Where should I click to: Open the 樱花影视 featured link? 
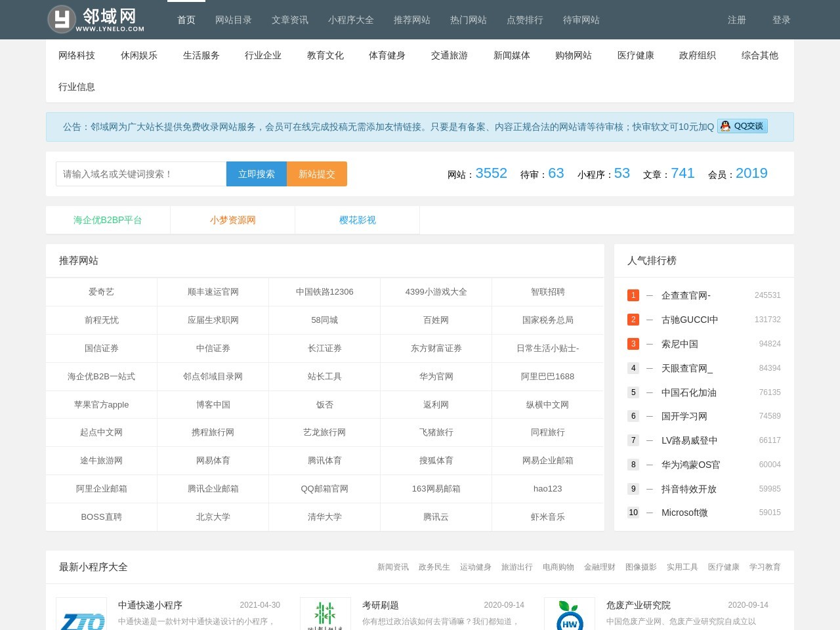(357, 220)
